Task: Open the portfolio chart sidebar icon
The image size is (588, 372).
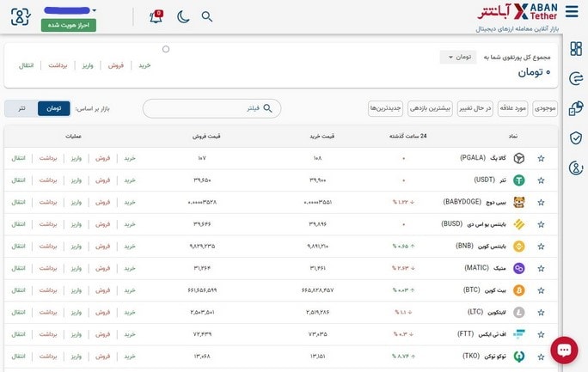Action: pyautogui.click(x=576, y=108)
